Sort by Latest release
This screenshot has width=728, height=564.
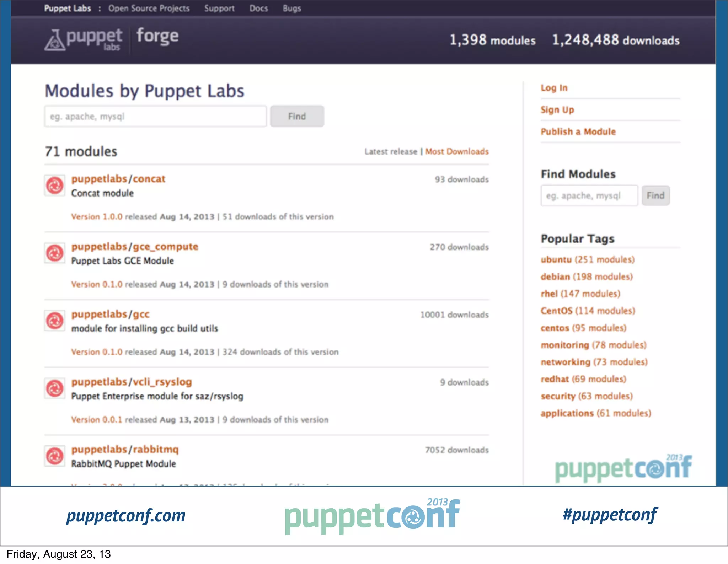[x=391, y=151]
